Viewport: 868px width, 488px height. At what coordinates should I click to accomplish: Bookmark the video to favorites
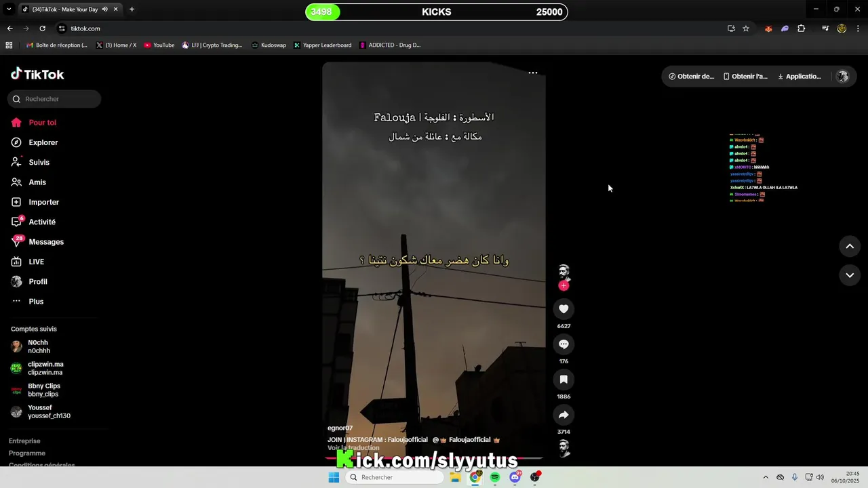click(x=564, y=380)
